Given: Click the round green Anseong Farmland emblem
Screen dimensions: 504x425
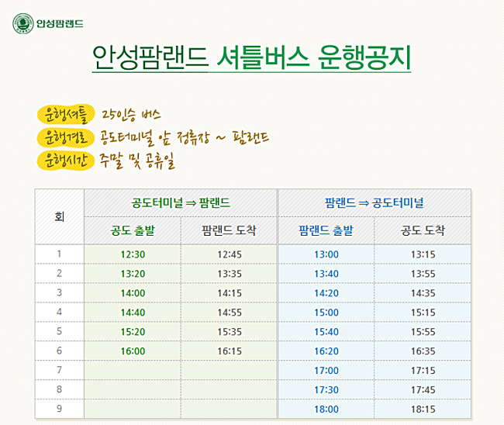Looking at the screenshot, I should tap(23, 23).
